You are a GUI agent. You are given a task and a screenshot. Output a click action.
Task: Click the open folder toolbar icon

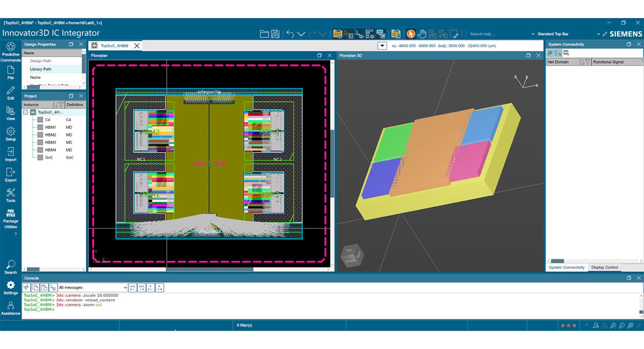click(264, 34)
